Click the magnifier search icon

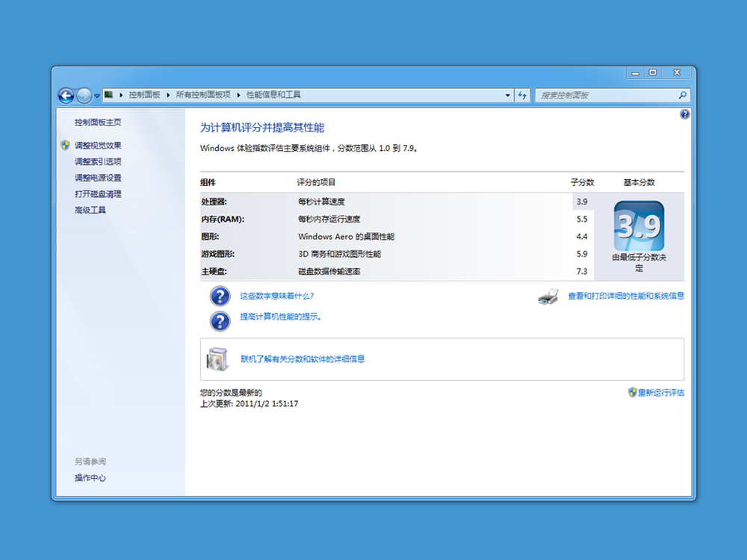682,96
